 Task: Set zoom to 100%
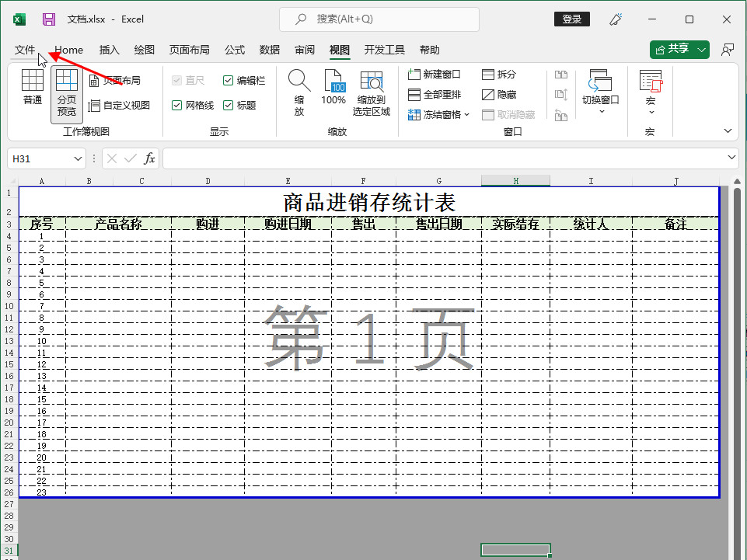(333, 87)
